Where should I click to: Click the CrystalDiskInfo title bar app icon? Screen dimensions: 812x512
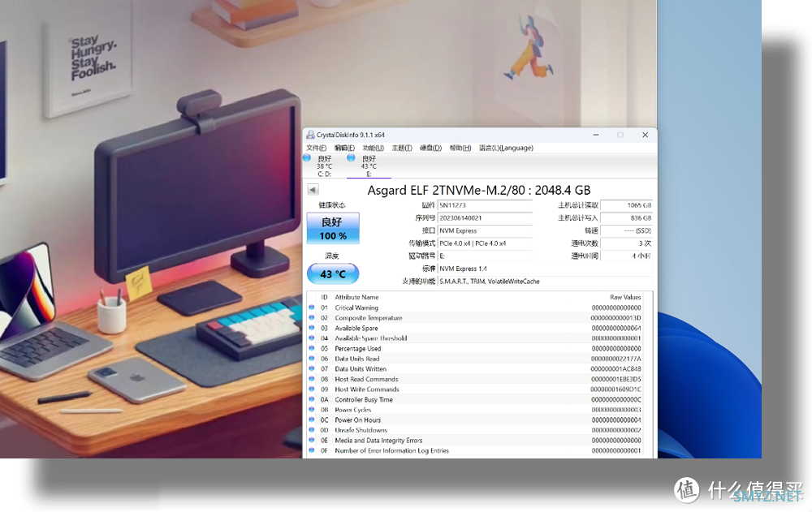click(x=310, y=136)
